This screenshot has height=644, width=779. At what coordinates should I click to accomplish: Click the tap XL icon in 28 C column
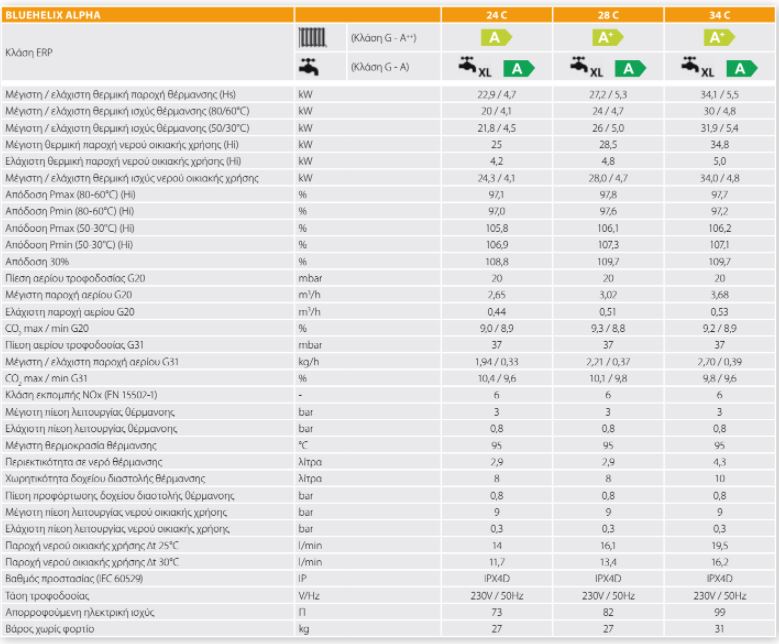click(x=586, y=68)
